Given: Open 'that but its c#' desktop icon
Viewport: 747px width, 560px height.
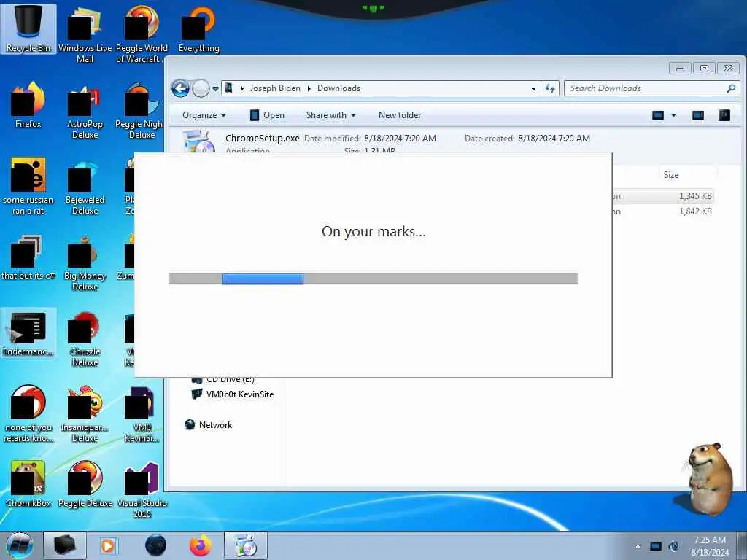Looking at the screenshot, I should click(x=28, y=257).
